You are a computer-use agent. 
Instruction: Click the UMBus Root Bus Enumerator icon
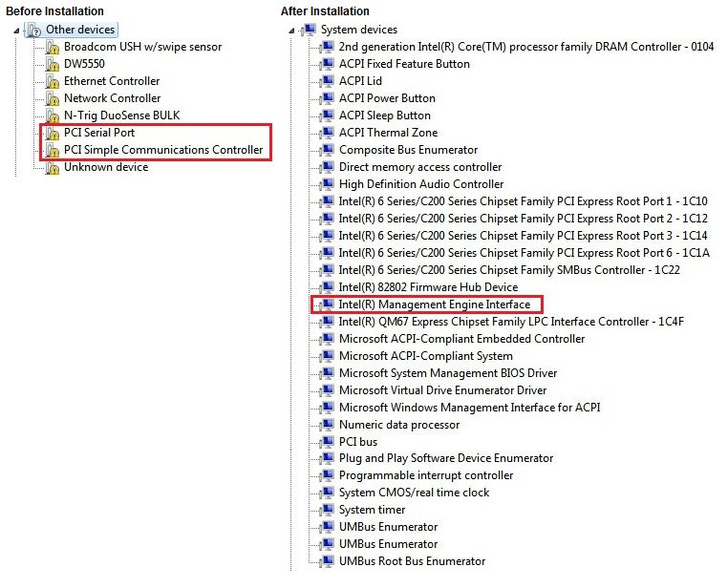pos(327,561)
